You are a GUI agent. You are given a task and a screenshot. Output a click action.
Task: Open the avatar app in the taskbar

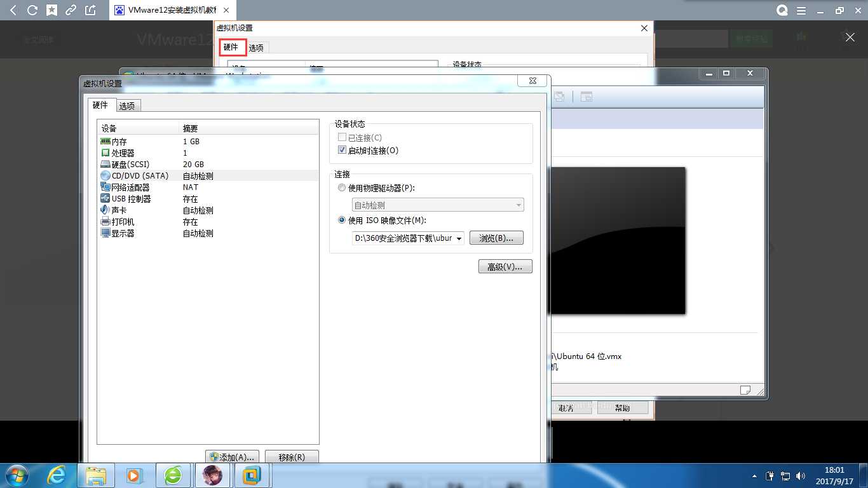tap(213, 475)
